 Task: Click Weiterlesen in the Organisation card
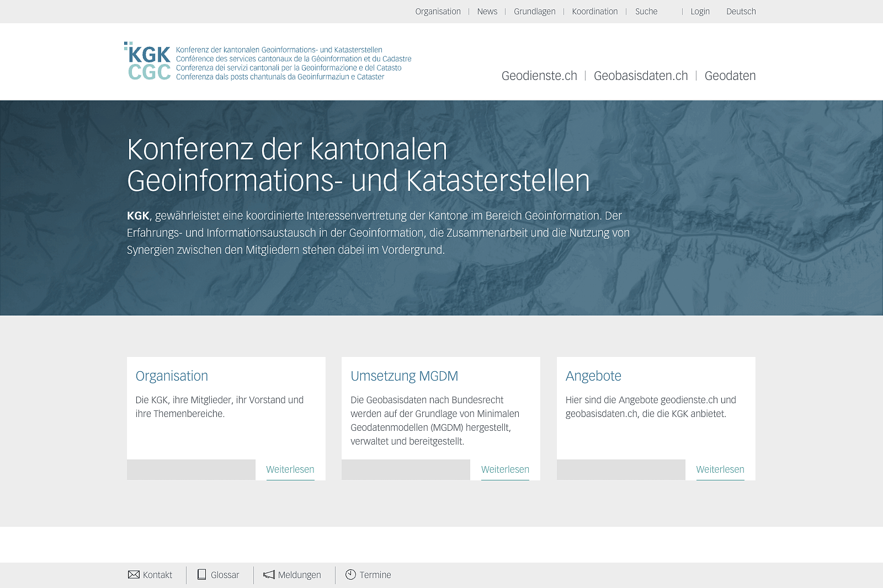tap(290, 469)
